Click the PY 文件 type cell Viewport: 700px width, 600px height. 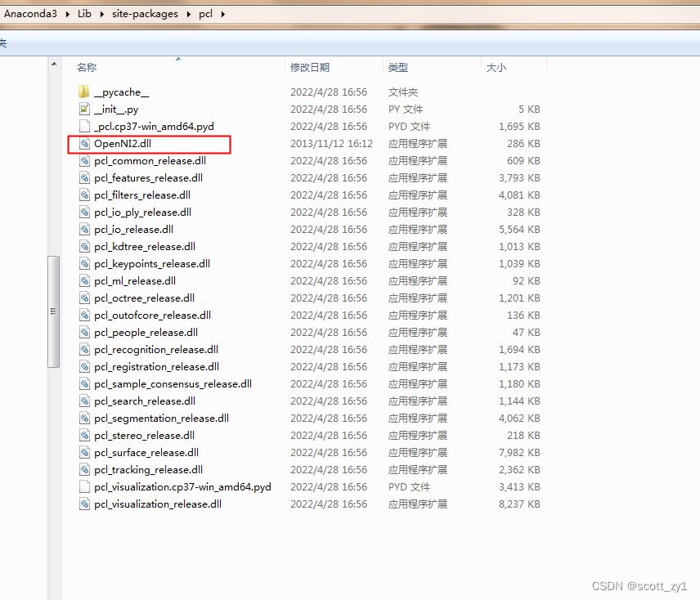tap(406, 110)
